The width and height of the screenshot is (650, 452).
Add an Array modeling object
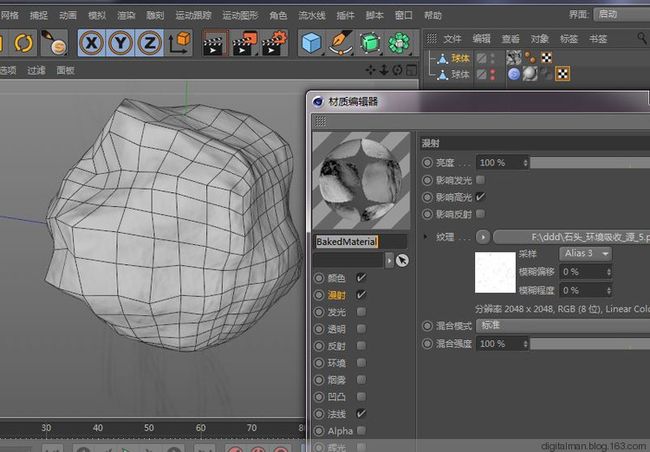tap(399, 43)
